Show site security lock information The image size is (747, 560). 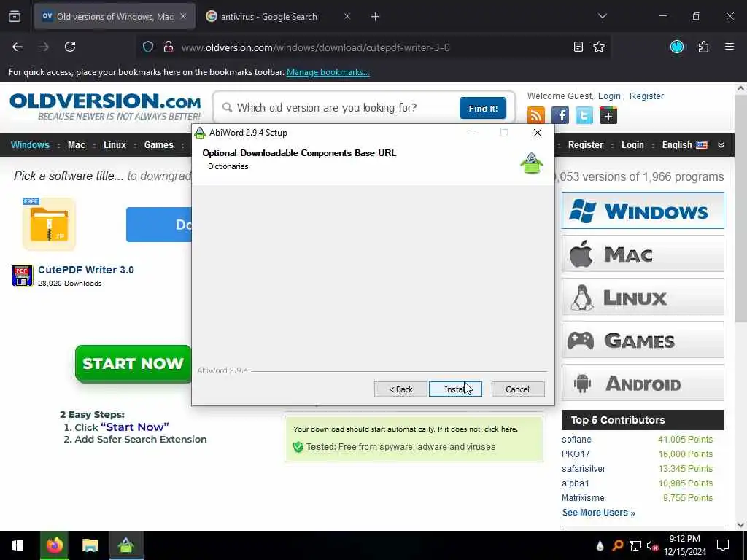(169, 47)
